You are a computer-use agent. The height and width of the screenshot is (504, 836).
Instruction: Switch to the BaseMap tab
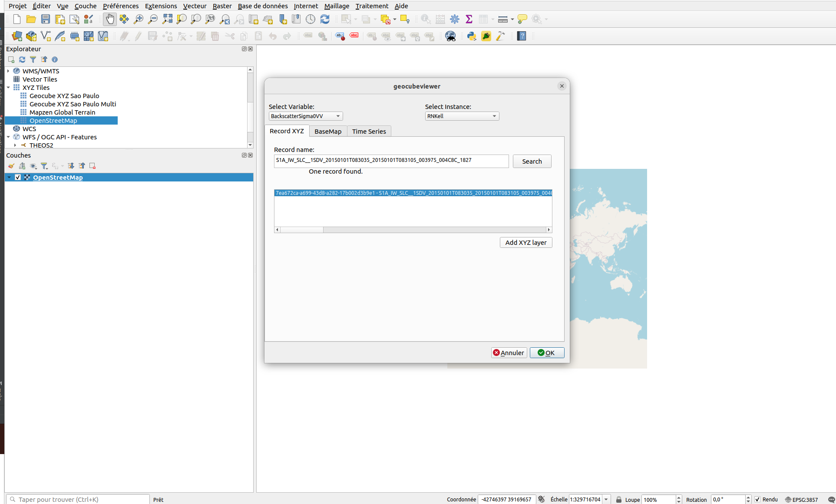pos(328,131)
